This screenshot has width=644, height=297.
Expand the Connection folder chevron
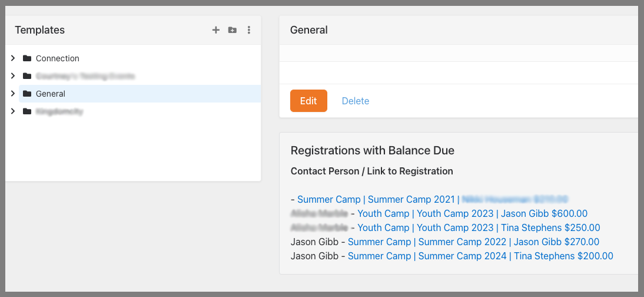(x=13, y=58)
